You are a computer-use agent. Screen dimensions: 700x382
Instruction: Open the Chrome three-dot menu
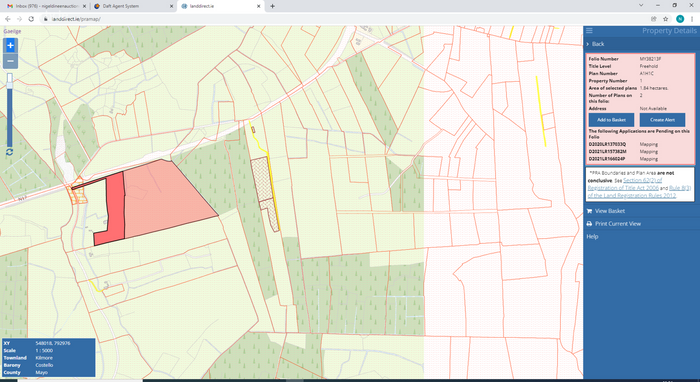692,19
